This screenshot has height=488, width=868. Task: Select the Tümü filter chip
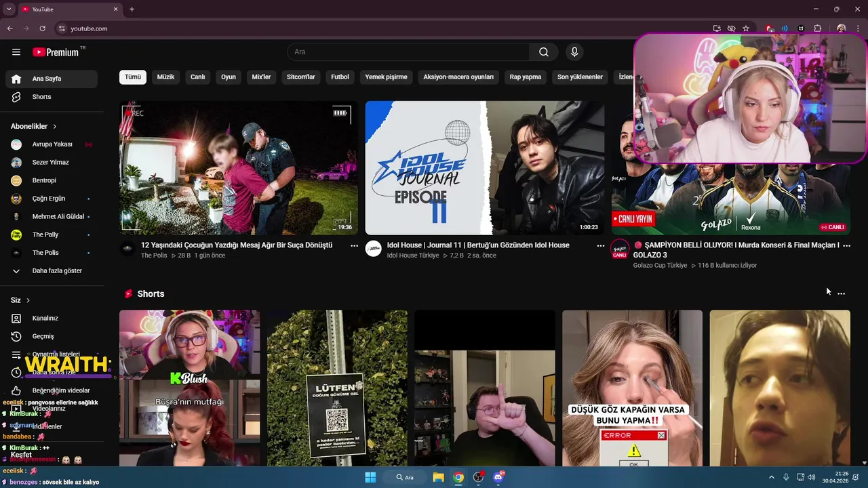point(133,77)
